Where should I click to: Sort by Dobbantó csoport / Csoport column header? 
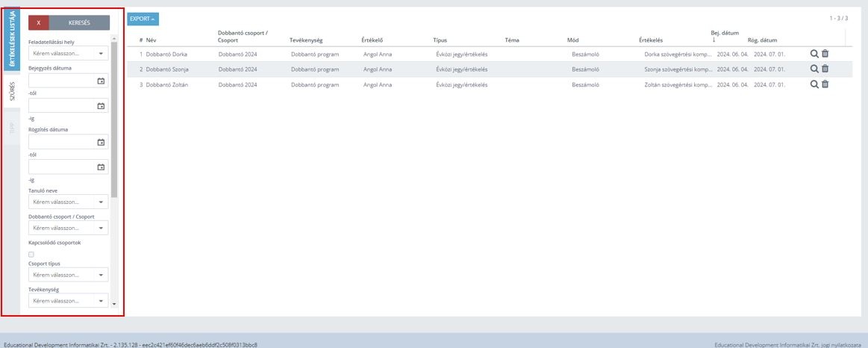[x=243, y=37]
